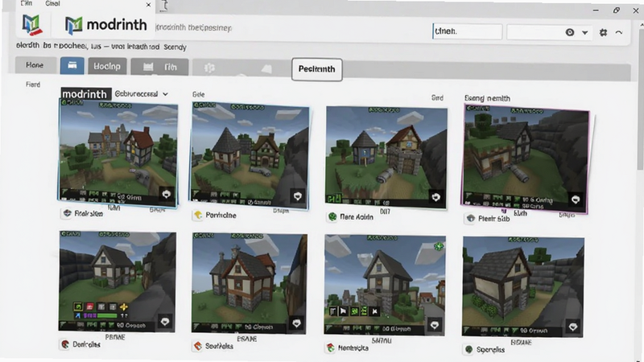Click the green plus icon on Hembicita thumbnail
This screenshot has height=362, width=644.
pos(439,246)
